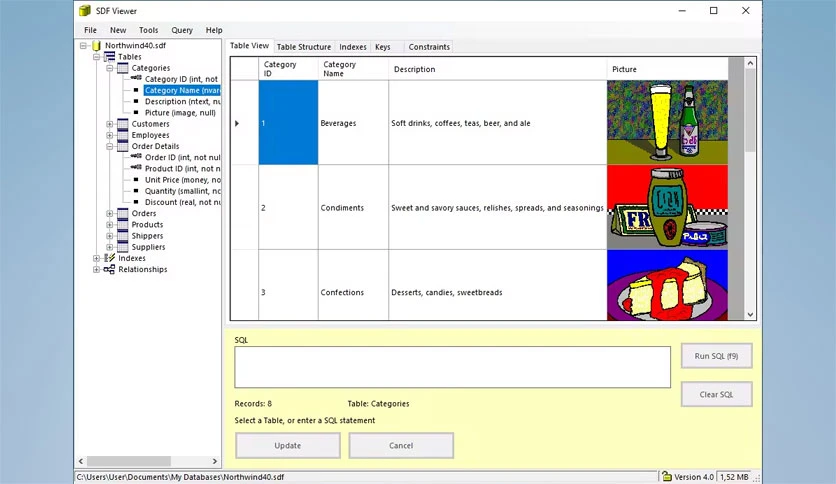Click the Cancel button

(x=401, y=446)
